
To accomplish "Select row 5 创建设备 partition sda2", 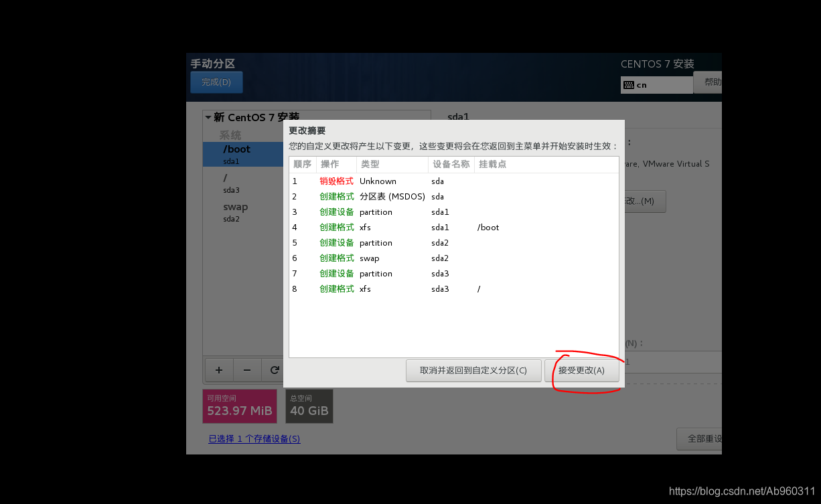I will click(x=454, y=243).
